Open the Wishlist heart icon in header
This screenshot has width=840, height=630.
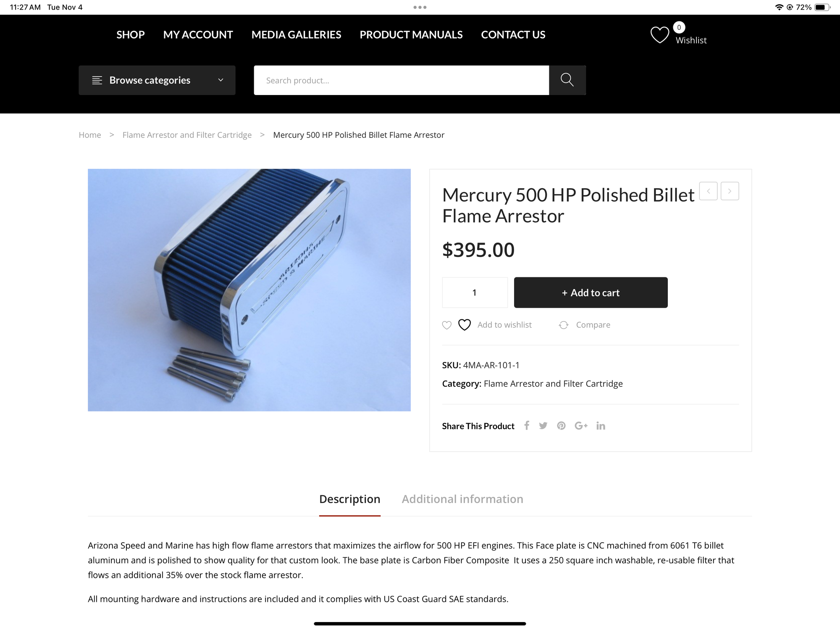coord(659,35)
